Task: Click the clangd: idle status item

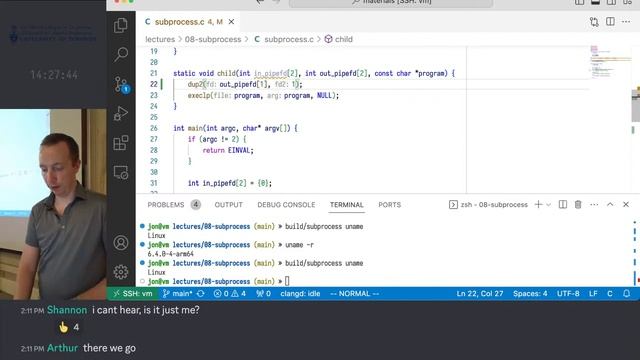Action: [300, 293]
